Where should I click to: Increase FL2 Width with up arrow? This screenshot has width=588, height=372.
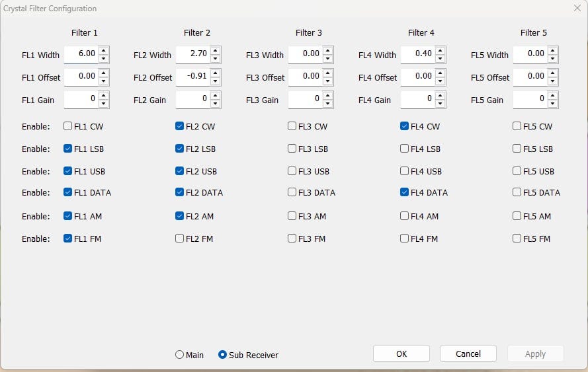[x=215, y=51]
